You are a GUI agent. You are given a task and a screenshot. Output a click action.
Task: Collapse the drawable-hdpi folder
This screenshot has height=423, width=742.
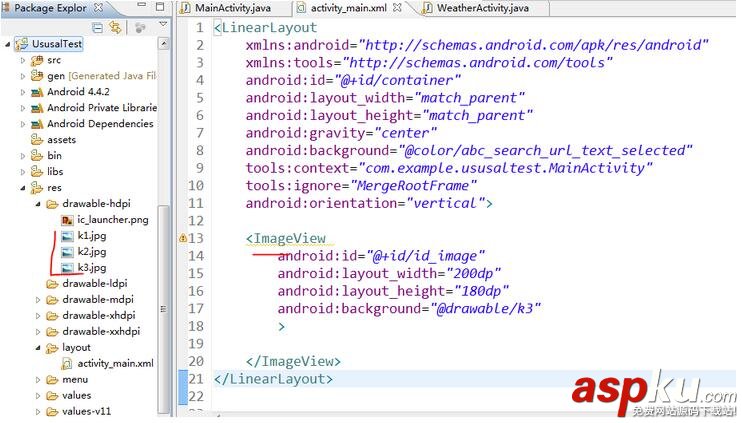coord(38,204)
